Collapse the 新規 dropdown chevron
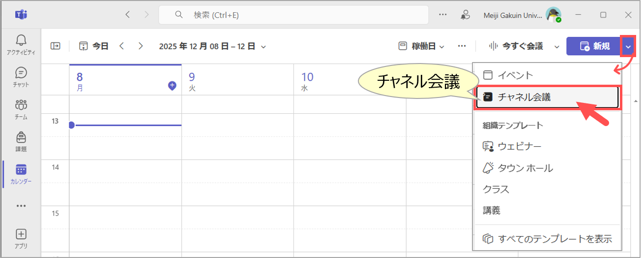 pyautogui.click(x=628, y=46)
